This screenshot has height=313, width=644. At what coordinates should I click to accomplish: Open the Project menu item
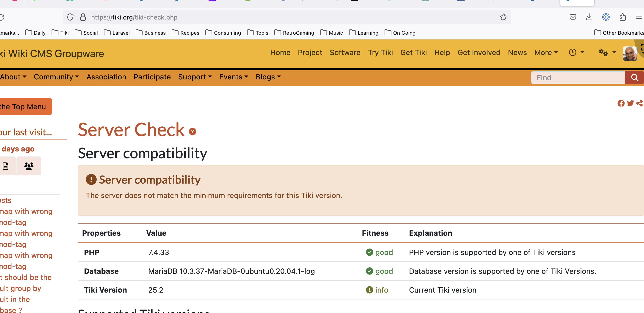310,53
